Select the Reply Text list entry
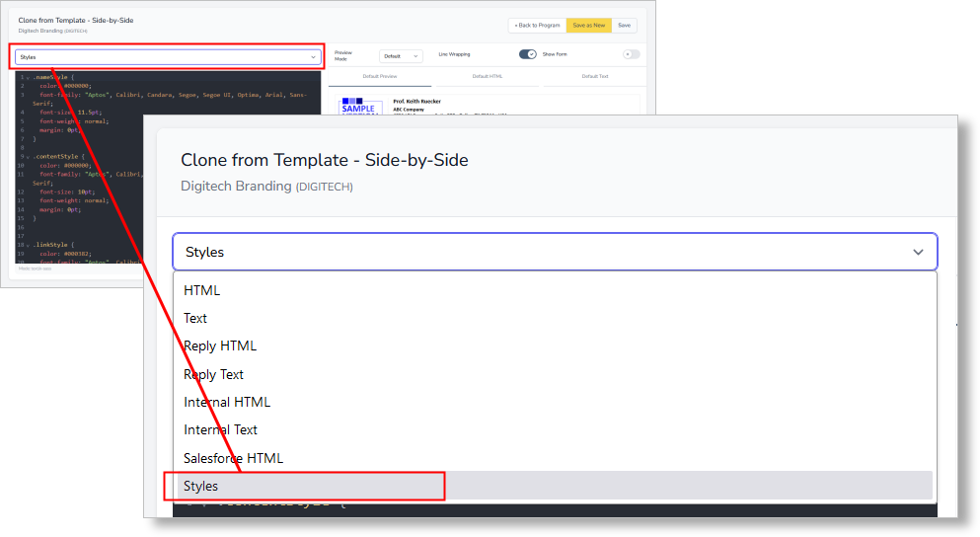This screenshot has width=980, height=537. point(555,374)
